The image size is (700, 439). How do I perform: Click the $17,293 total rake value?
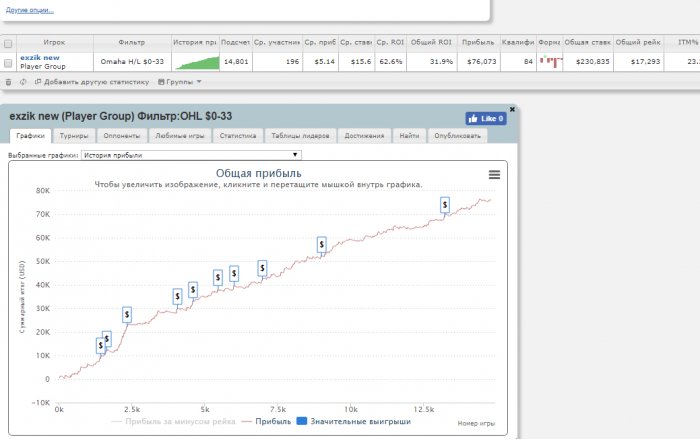tap(645, 62)
